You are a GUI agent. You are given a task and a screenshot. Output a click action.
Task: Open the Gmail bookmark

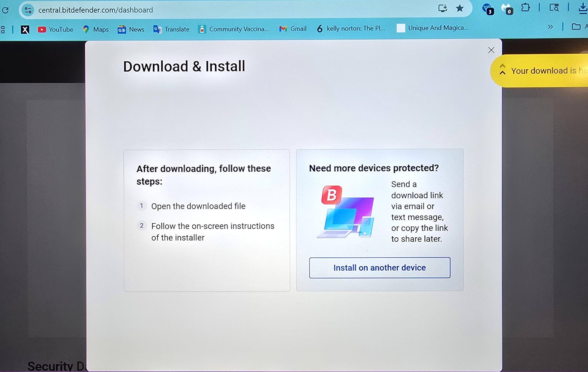pyautogui.click(x=293, y=29)
